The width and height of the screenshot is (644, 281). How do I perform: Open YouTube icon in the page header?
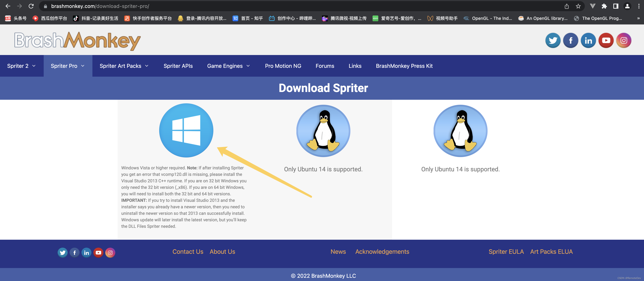tap(606, 40)
